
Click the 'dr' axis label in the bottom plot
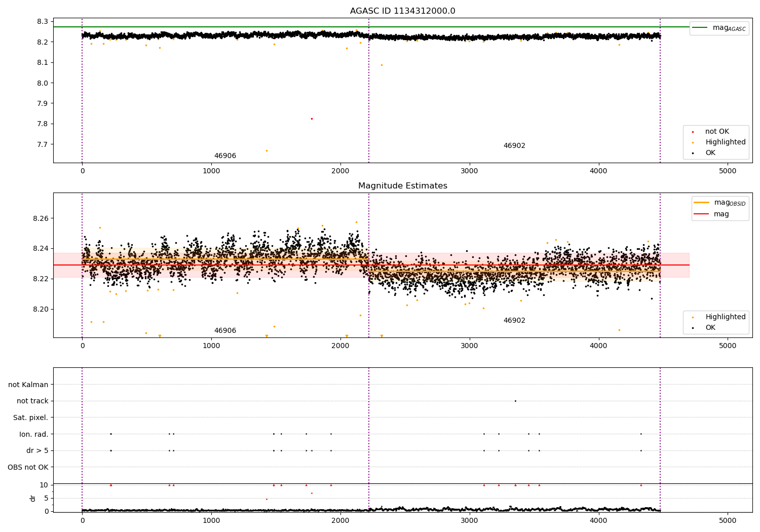click(x=33, y=498)
